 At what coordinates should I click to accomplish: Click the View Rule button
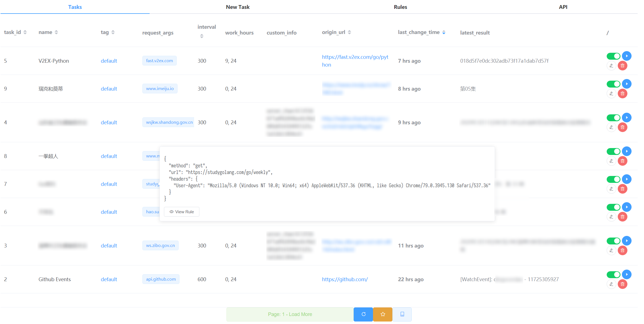182,212
